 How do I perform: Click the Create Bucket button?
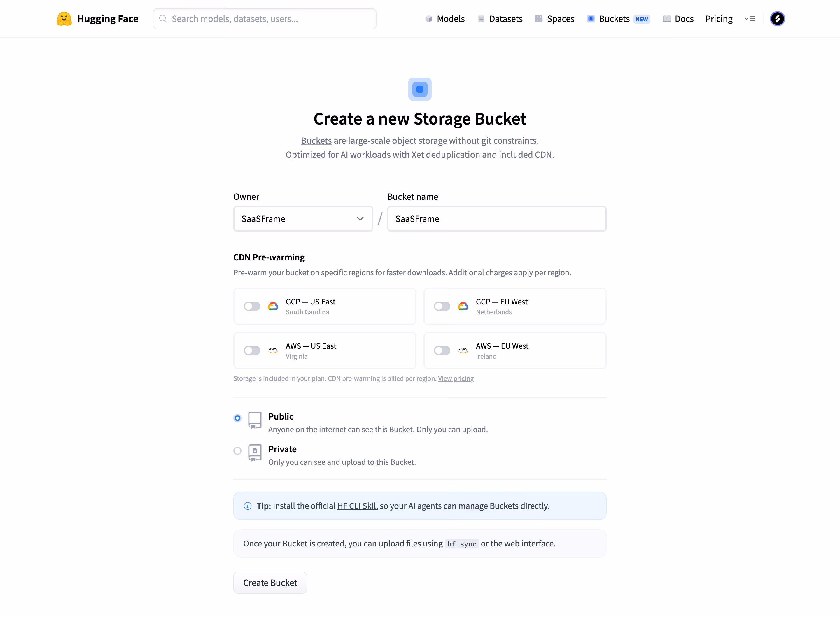(270, 583)
